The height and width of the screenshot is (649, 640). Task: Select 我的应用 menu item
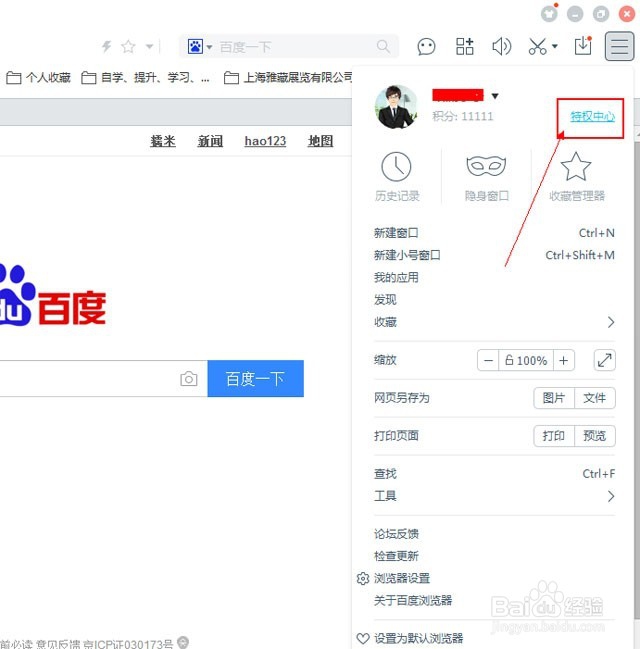click(494, 277)
